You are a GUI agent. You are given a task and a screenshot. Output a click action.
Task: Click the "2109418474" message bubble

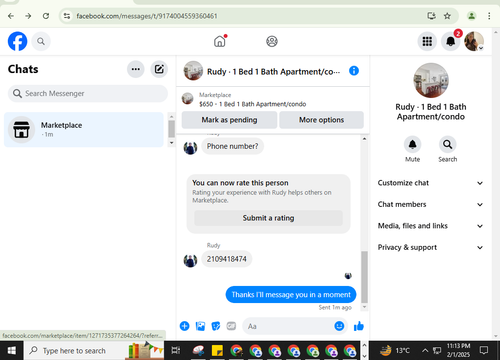tap(227, 259)
